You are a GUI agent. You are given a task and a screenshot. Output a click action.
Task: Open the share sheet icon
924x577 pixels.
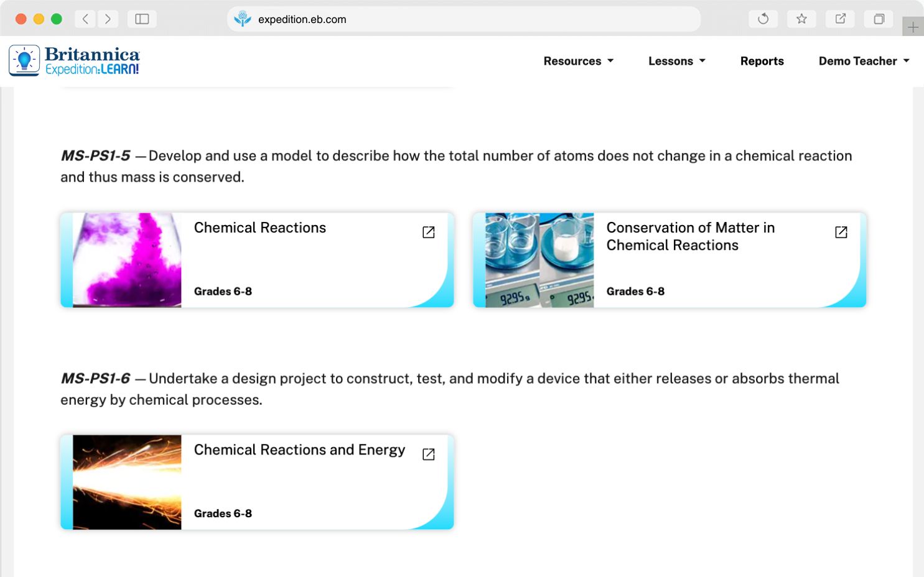click(840, 19)
